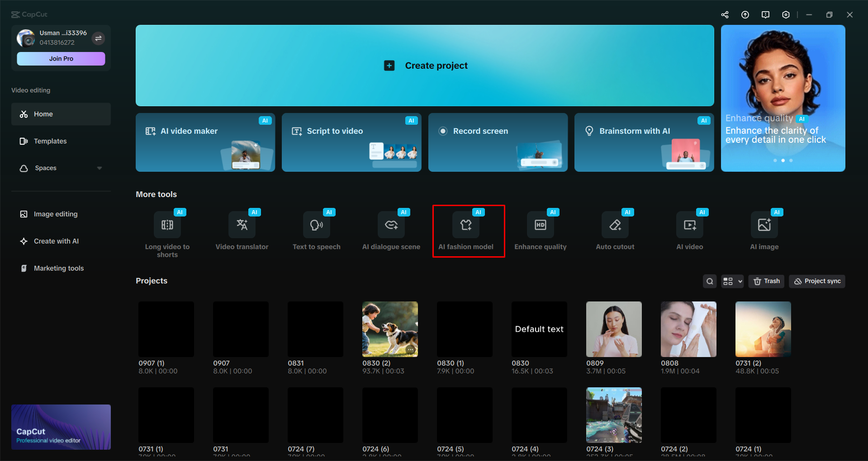Click the upload arrow icon in title bar

click(745, 15)
